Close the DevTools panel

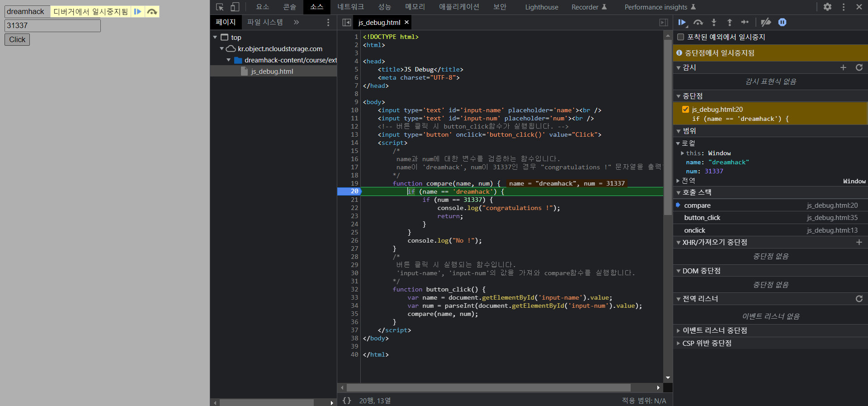click(x=859, y=7)
